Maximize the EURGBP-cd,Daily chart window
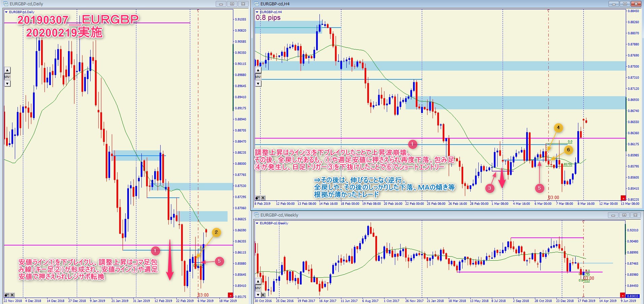644x304 pixels. pyautogui.click(x=232, y=4)
